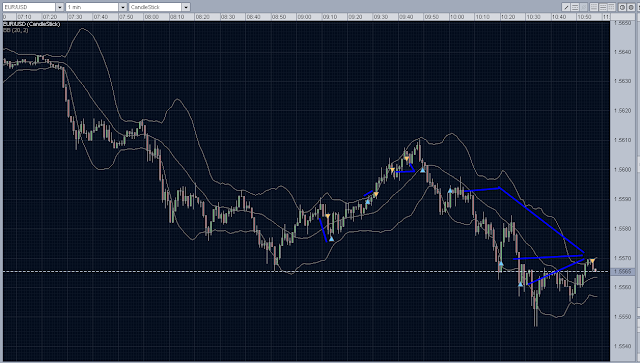Expand the EUR/USD symbol dropdown
The width and height of the screenshot is (640, 363).
(x=60, y=7)
